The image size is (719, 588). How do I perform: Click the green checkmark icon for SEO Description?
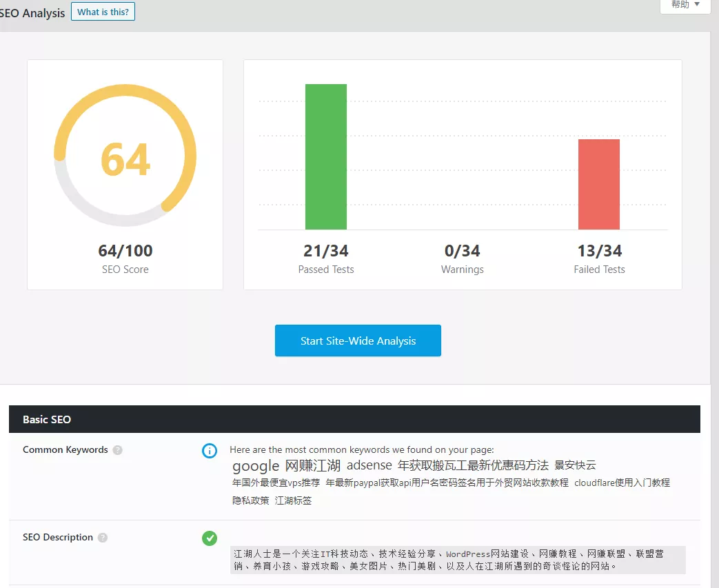(x=210, y=538)
